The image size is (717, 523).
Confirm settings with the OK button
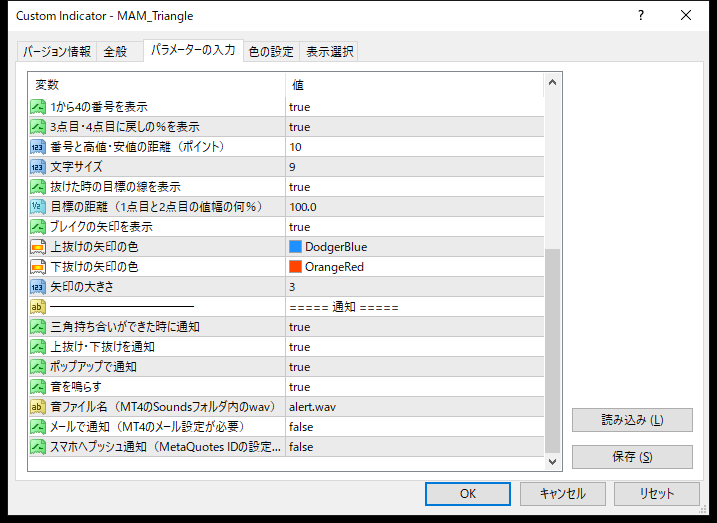pyautogui.click(x=468, y=494)
